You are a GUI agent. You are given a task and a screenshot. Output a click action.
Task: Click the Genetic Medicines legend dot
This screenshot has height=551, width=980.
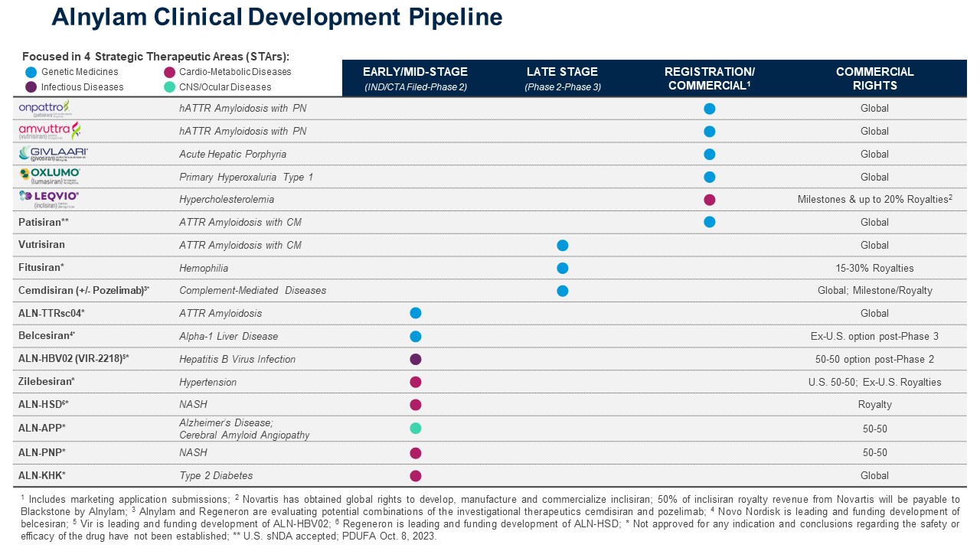(x=30, y=73)
